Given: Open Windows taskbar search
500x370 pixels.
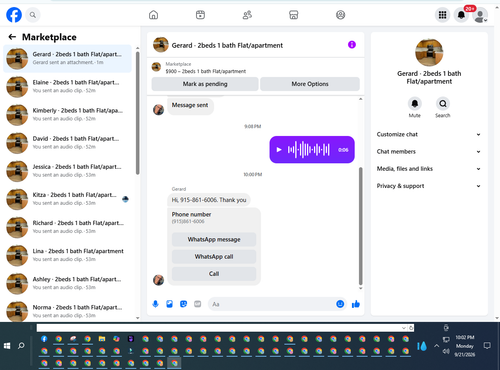Looking at the screenshot, I should (21, 346).
